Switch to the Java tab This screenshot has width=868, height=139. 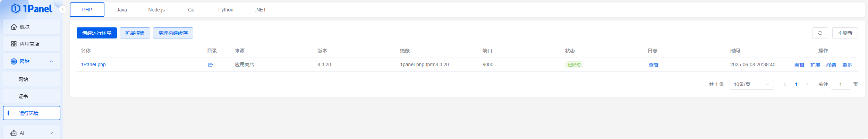[122, 10]
